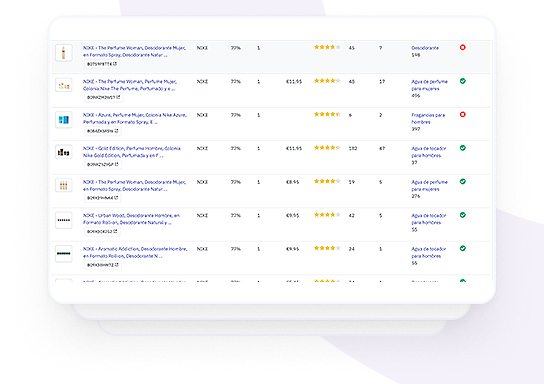Open external link icon under Gold Edition title
Screen dimensions: 544x384
pyautogui.click(x=117, y=164)
